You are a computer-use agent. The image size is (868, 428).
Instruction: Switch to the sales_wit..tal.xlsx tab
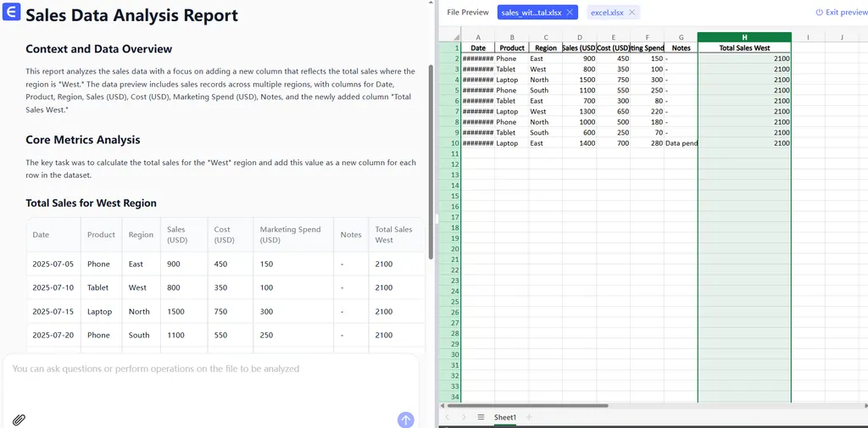pos(531,13)
